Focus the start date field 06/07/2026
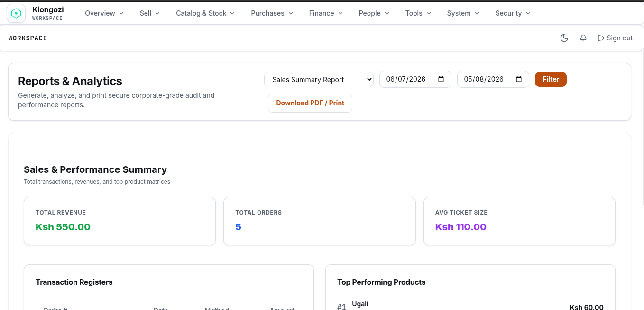Image resolution: width=644 pixels, height=310 pixels. pos(415,79)
